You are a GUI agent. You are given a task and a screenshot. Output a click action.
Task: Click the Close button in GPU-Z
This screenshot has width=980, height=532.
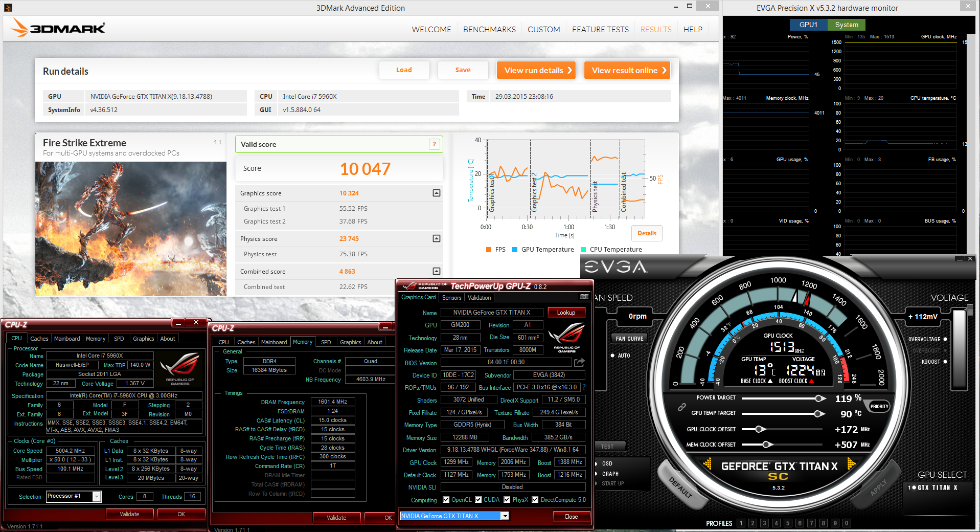point(571,517)
